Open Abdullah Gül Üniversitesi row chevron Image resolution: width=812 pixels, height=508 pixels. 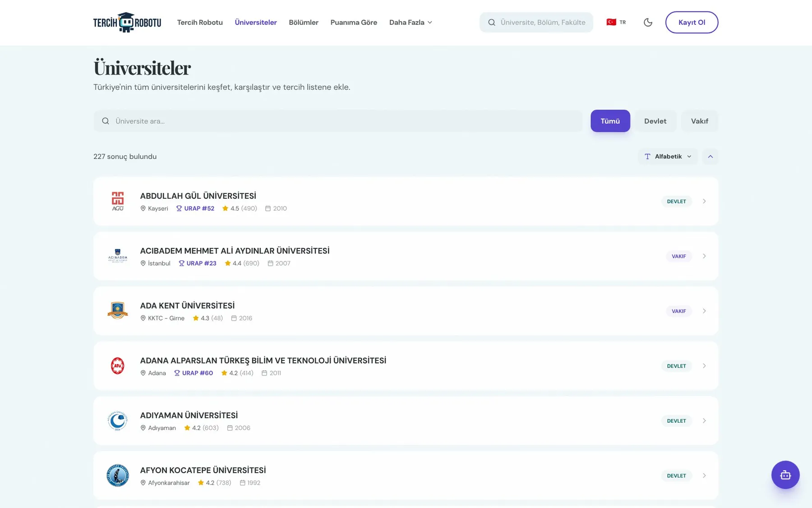click(x=704, y=201)
